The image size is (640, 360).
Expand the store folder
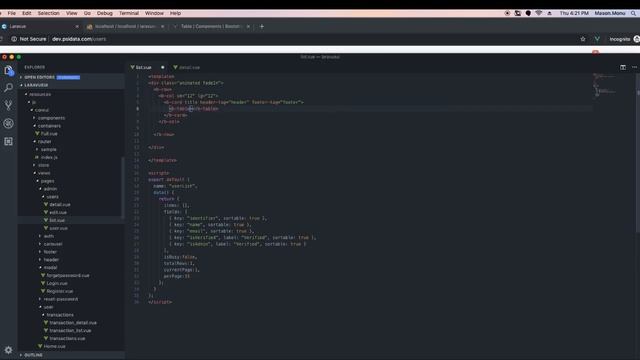pyautogui.click(x=43, y=165)
